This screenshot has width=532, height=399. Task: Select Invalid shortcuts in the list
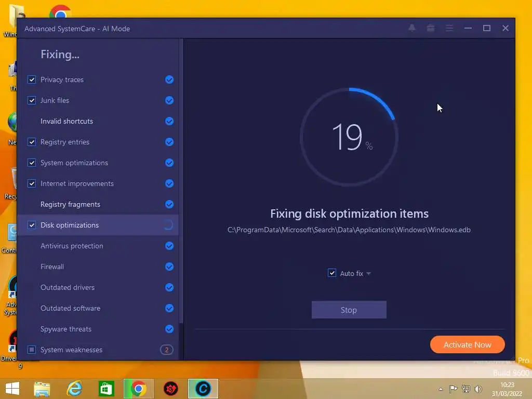98,121
